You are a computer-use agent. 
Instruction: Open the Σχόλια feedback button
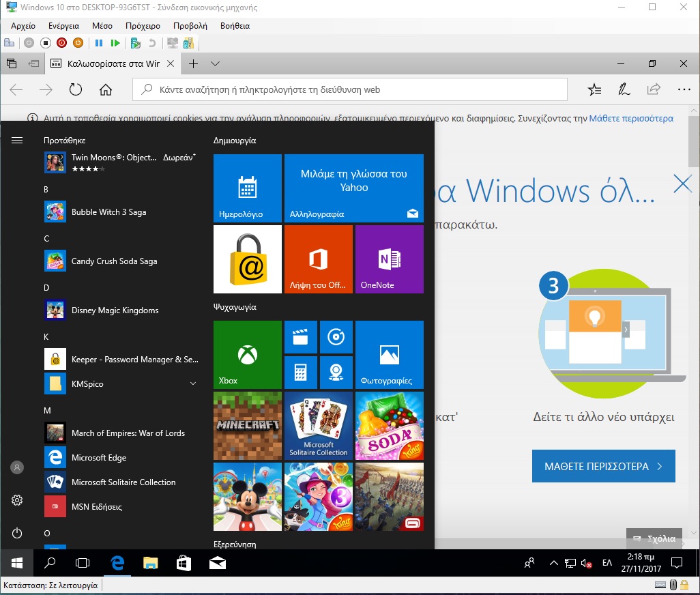pos(654,539)
